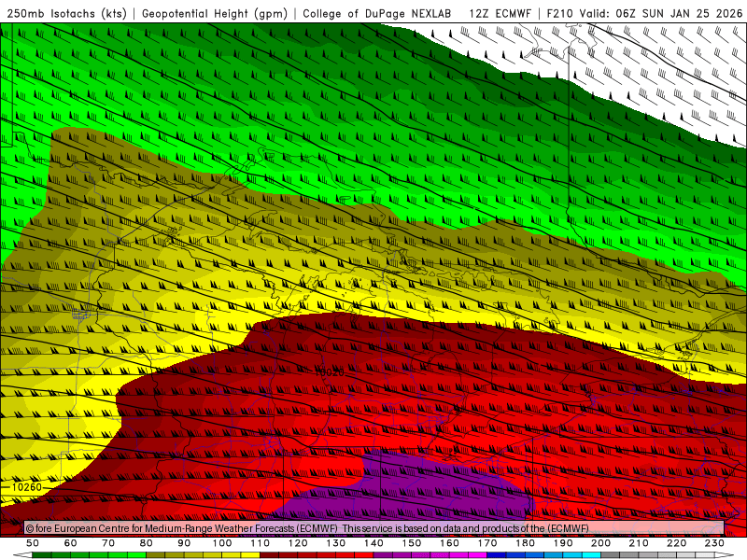This screenshot has width=747, height=560.
Task: Click the '170' legend value
Action: [x=487, y=543]
